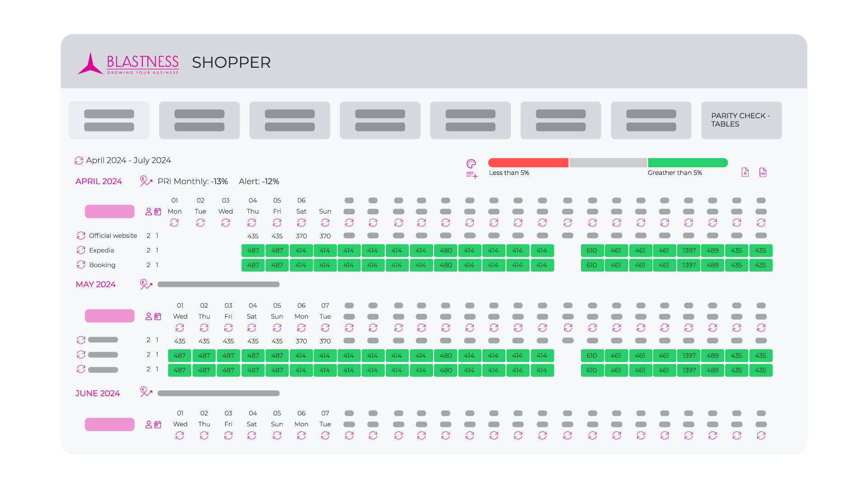
Task: Click the calendar icon in May header
Action: click(x=158, y=316)
